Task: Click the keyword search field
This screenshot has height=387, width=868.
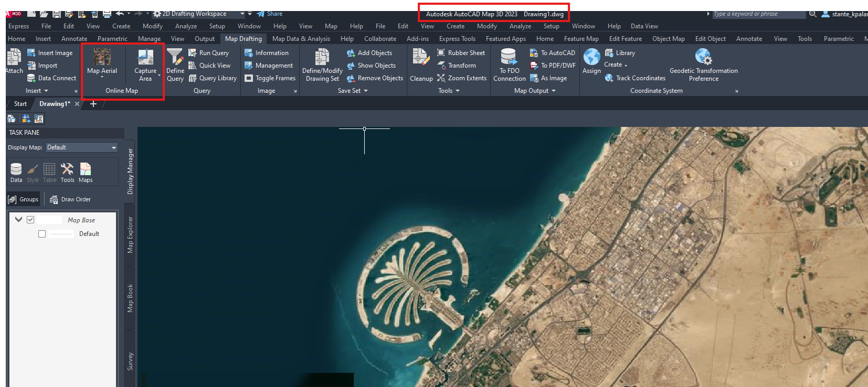Action: tap(758, 14)
